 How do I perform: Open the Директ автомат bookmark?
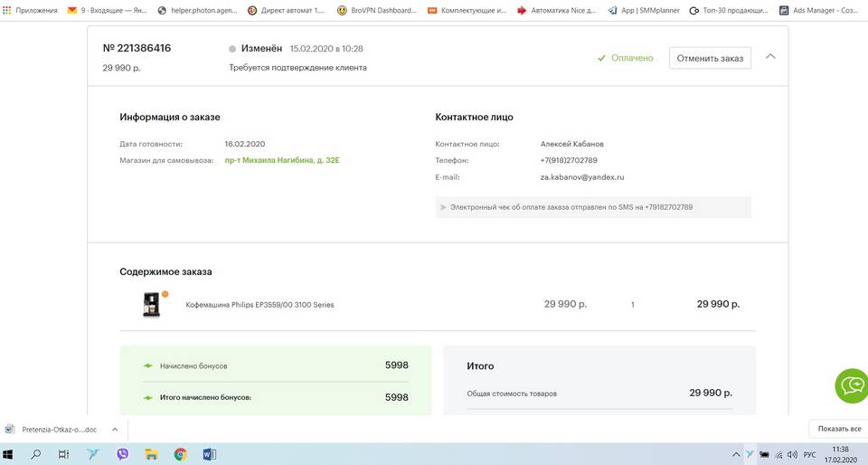pos(287,10)
